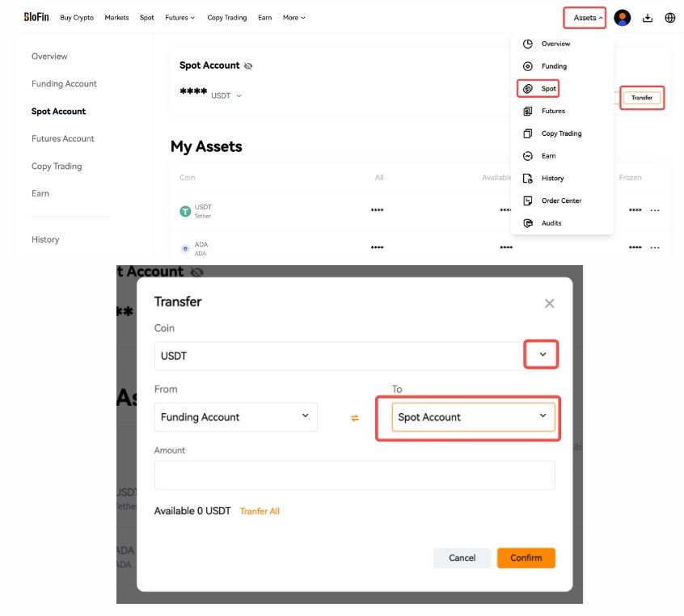Close the Transfer dialog
684x616 pixels.
coord(550,303)
